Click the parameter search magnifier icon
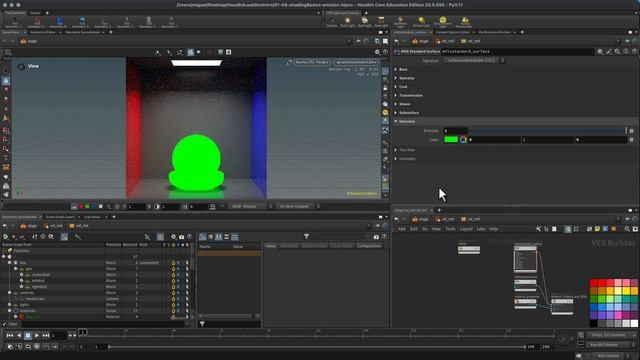 coord(617,51)
